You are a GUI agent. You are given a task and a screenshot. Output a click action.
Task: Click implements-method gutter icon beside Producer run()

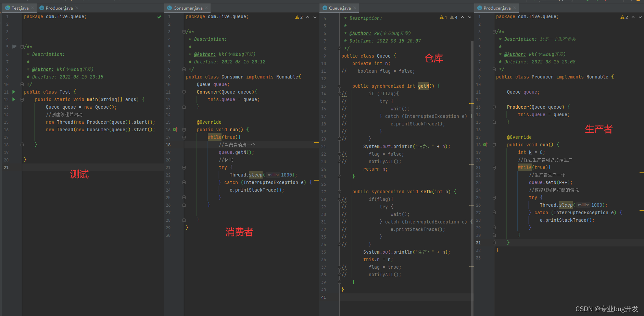click(485, 145)
